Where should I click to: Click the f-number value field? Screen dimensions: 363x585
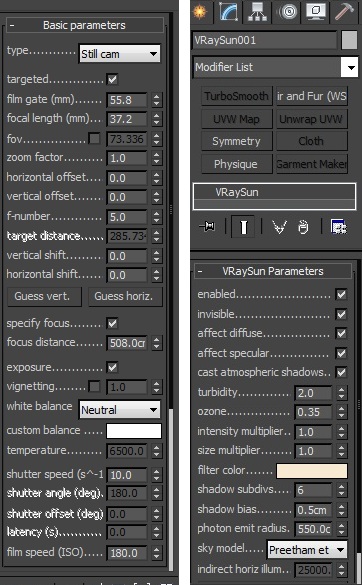127,217
